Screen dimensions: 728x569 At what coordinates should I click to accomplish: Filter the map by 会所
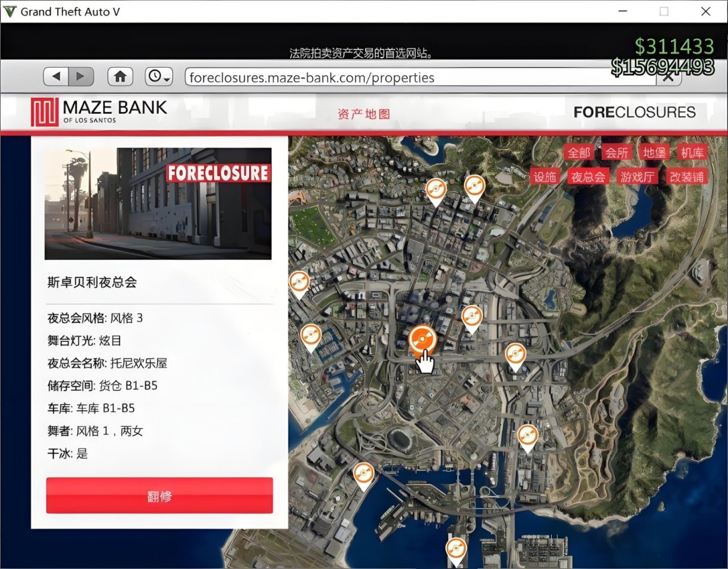tap(617, 152)
